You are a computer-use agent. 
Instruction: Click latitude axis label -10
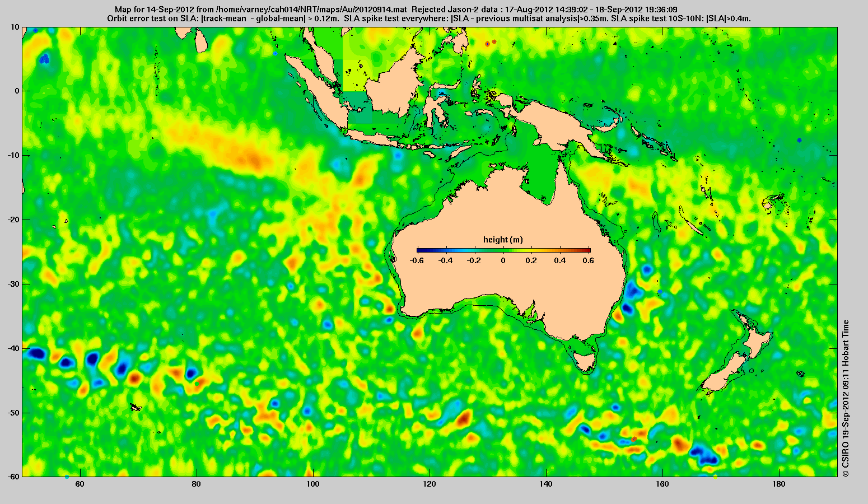(x=14, y=155)
